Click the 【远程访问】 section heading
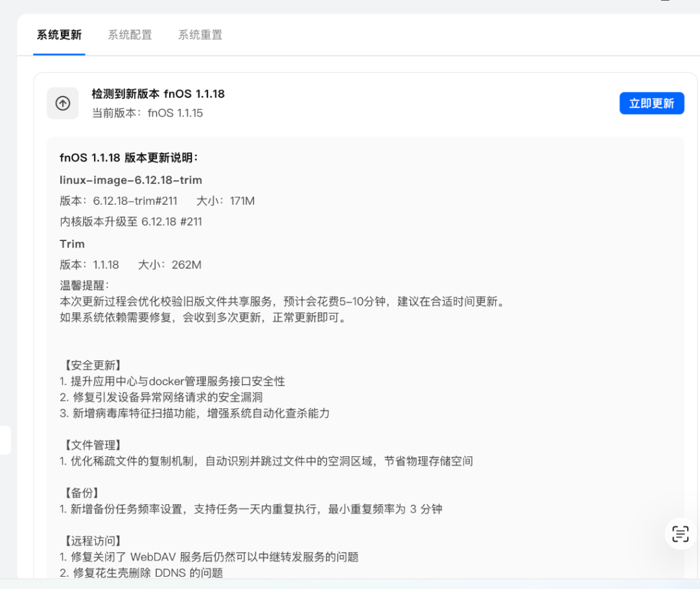The height and width of the screenshot is (589, 700). coord(93,541)
